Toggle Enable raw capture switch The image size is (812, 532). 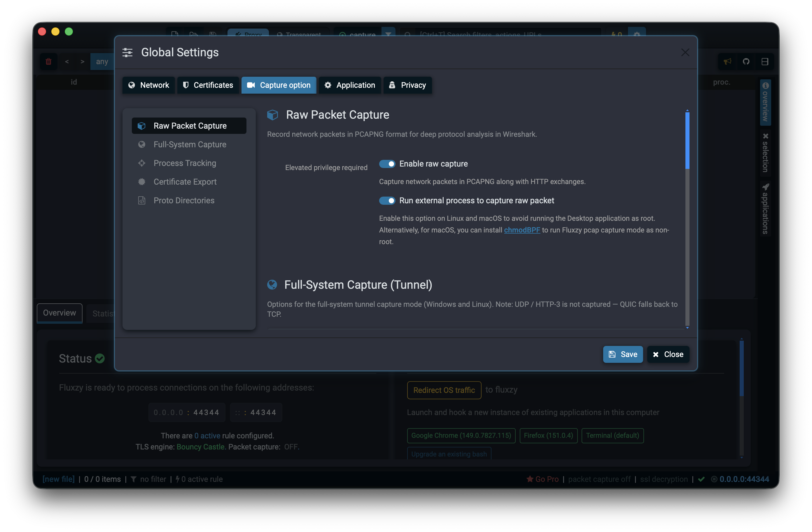pyautogui.click(x=387, y=164)
